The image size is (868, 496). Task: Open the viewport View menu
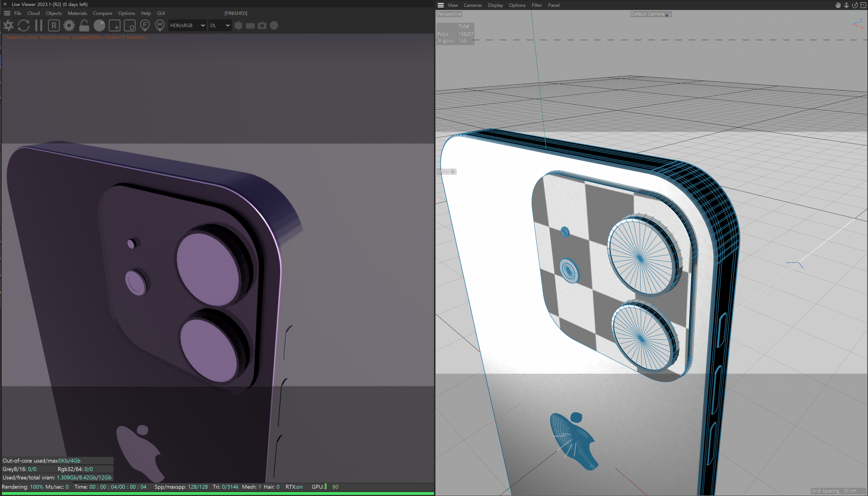(x=453, y=5)
